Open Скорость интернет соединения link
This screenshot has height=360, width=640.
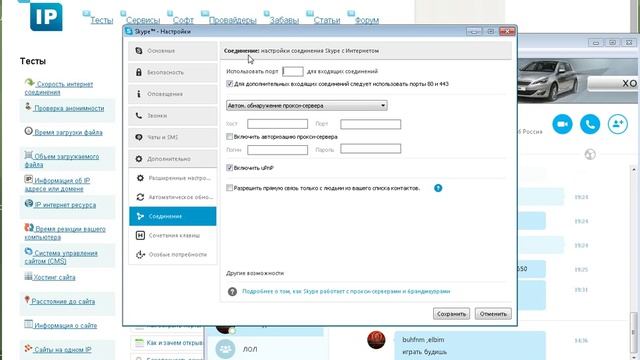(59, 88)
